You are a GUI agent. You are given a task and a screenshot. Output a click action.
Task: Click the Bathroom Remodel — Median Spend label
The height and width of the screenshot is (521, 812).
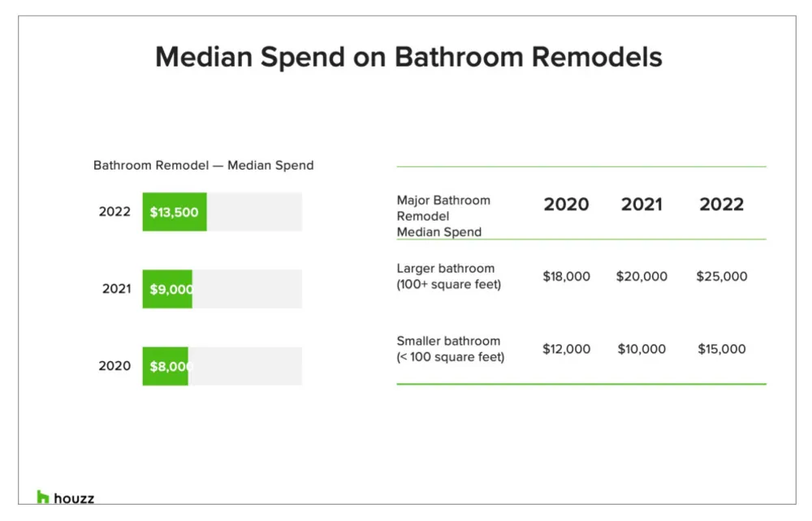click(x=203, y=165)
